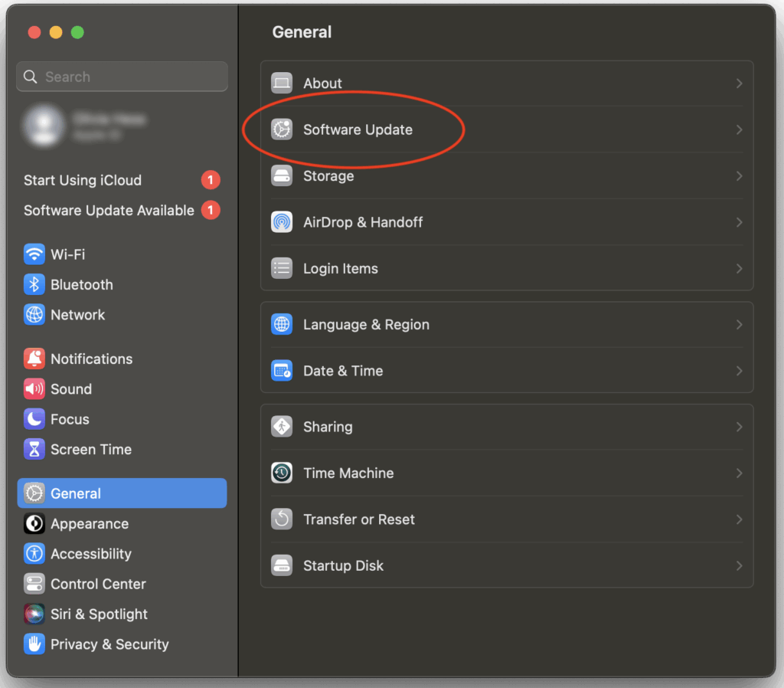Click Software Update Available notice

(109, 211)
